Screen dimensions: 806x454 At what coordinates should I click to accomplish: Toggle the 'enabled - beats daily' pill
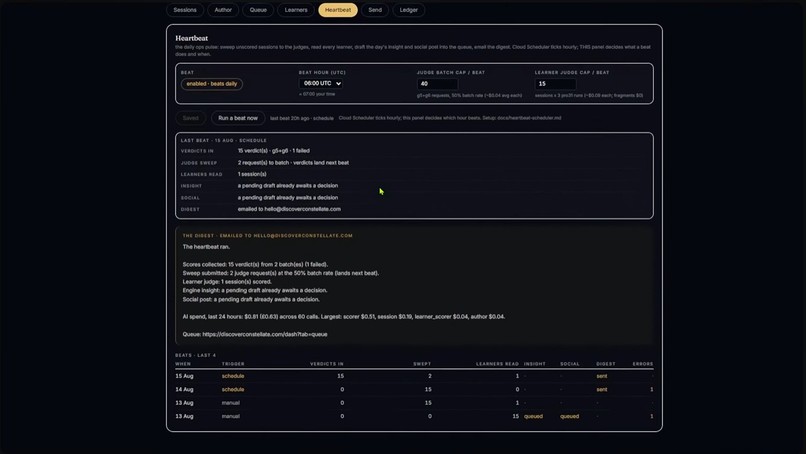point(212,84)
